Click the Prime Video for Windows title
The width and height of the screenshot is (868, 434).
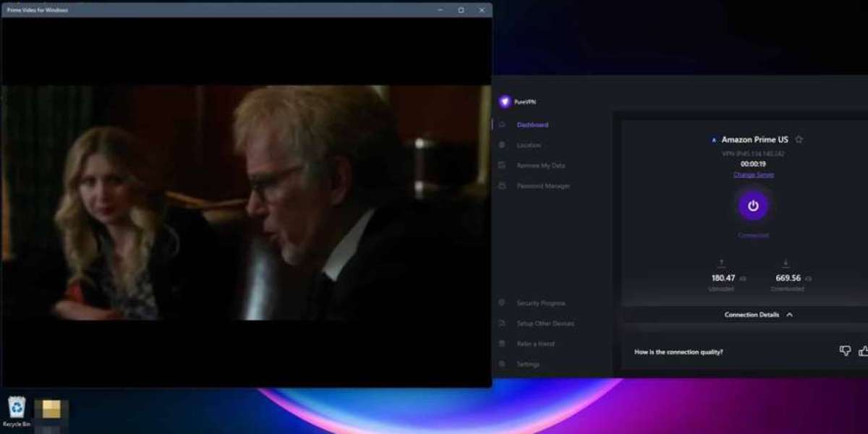tap(38, 10)
